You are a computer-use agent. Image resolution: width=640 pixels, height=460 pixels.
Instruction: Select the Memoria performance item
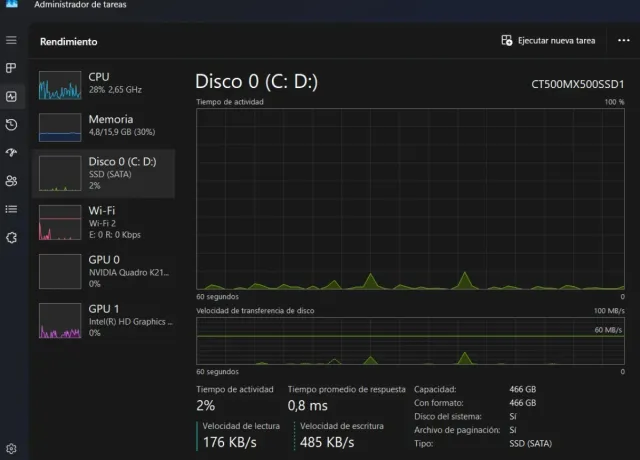point(104,126)
